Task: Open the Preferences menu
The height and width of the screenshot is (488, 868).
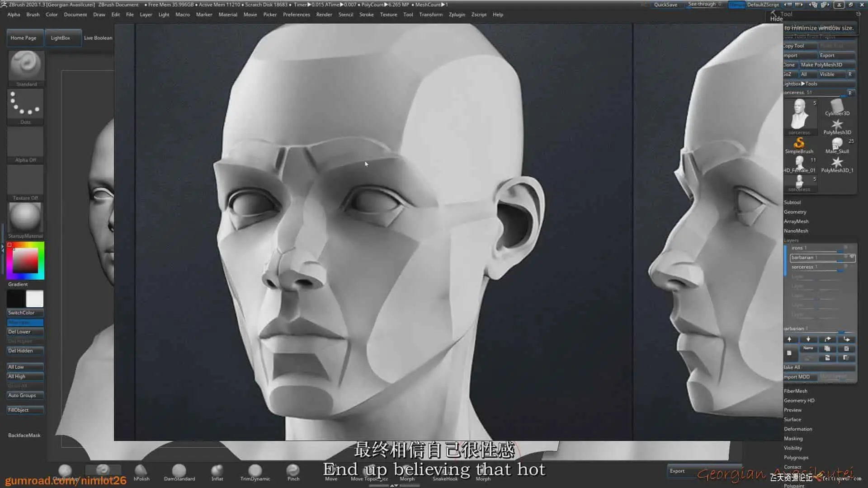Action: [296, 14]
